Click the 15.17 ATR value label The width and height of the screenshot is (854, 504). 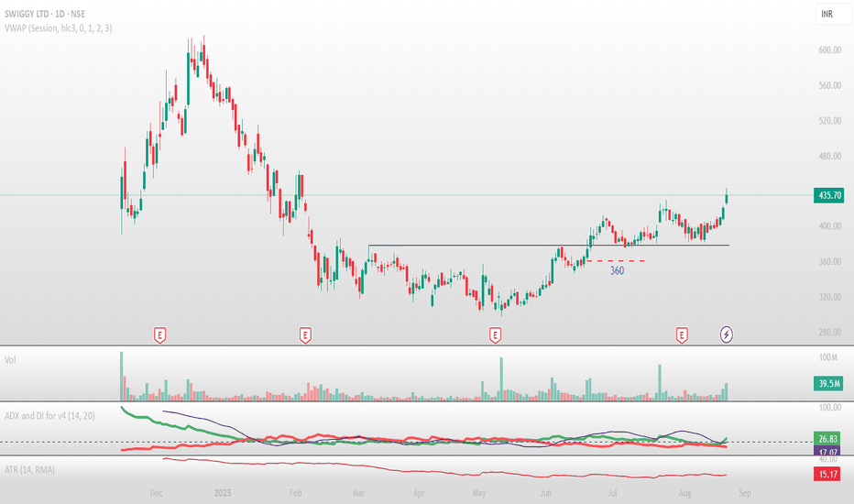(829, 474)
